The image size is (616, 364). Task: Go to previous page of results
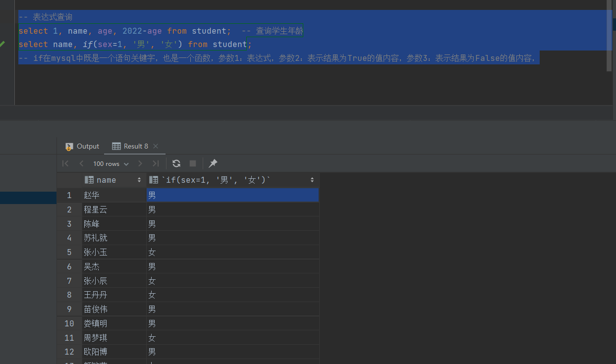[81, 163]
